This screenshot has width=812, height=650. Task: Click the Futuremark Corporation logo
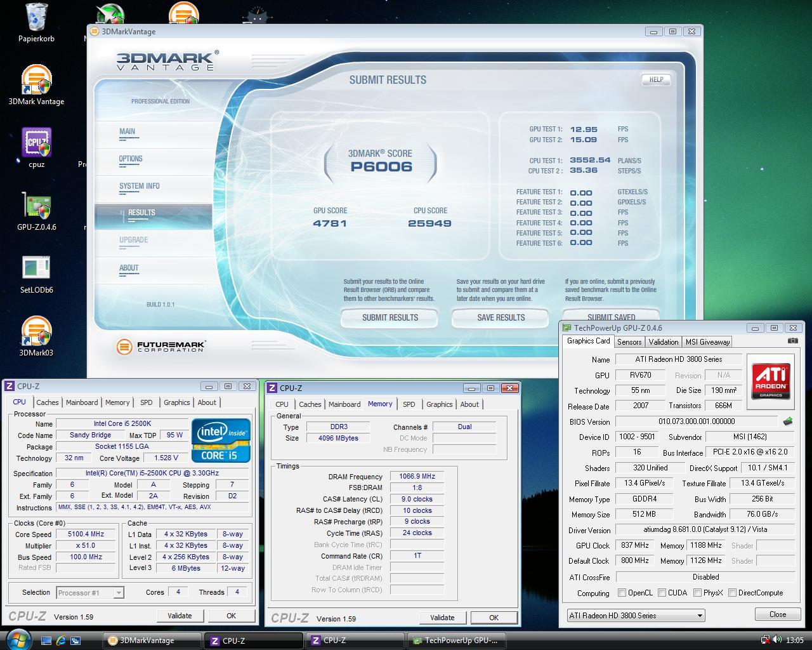pyautogui.click(x=161, y=347)
